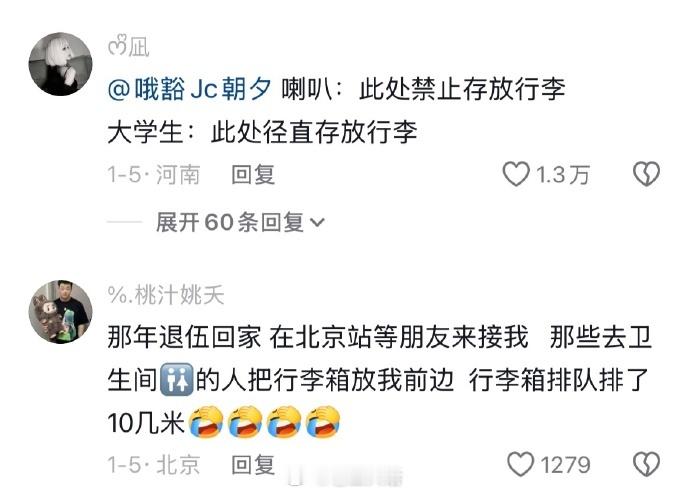Expand the 60 replies thread
Screen dimensions: 690x494
point(240,222)
